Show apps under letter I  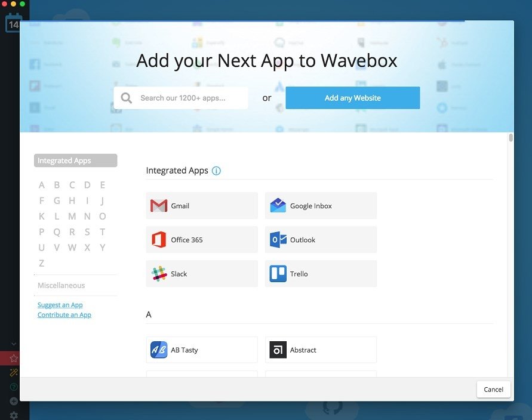coord(88,200)
